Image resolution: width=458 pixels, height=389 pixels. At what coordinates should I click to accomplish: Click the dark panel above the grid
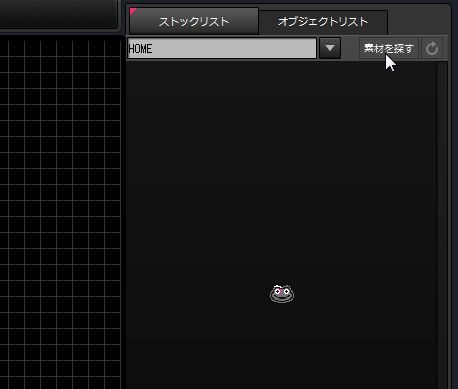click(x=58, y=14)
